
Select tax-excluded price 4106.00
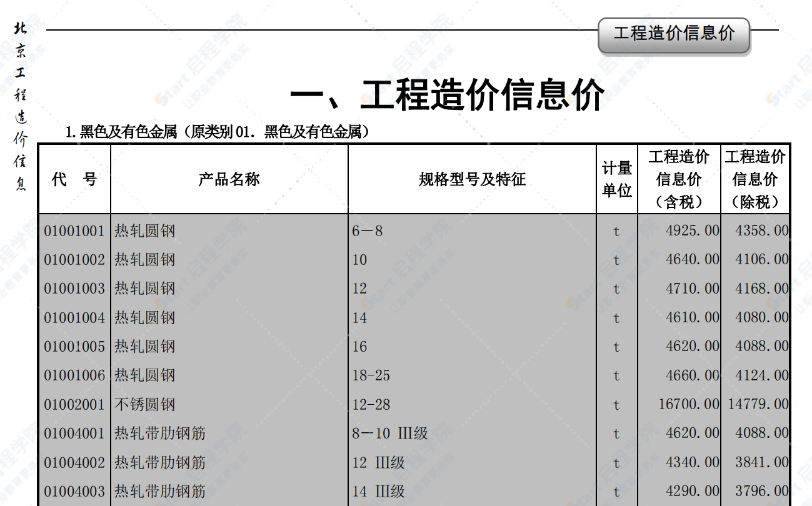click(x=762, y=259)
